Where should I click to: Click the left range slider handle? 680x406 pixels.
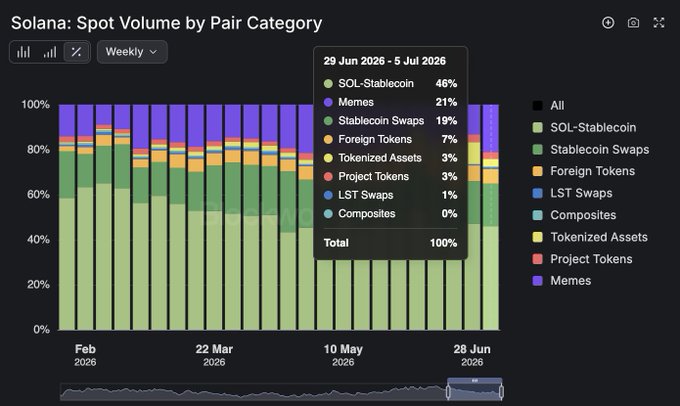448,392
